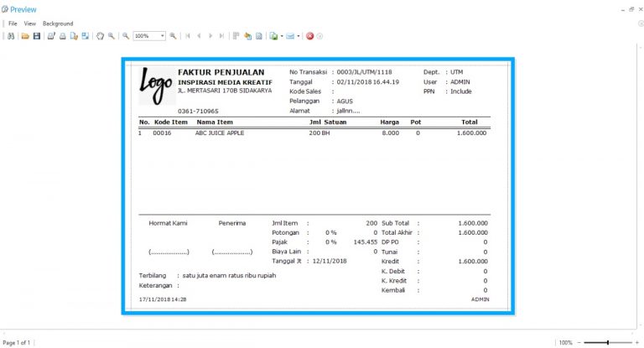Click the Multiple Pages layout icon
This screenshot has height=348, width=644.
point(236,36)
